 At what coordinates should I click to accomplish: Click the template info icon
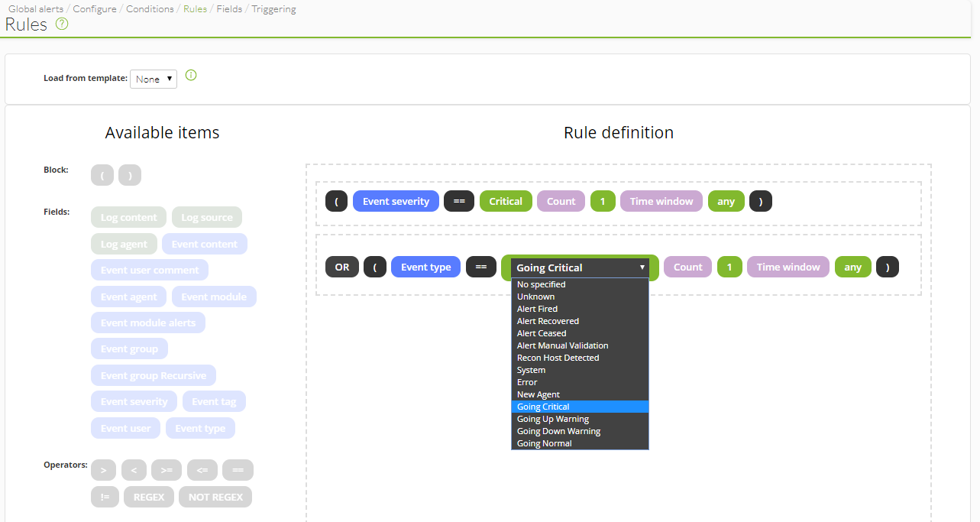(191, 75)
